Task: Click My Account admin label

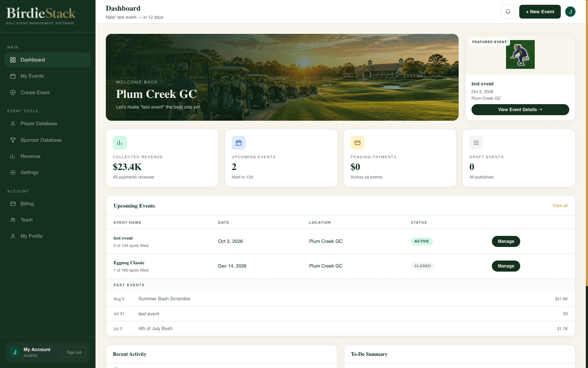Action: pyautogui.click(x=37, y=352)
